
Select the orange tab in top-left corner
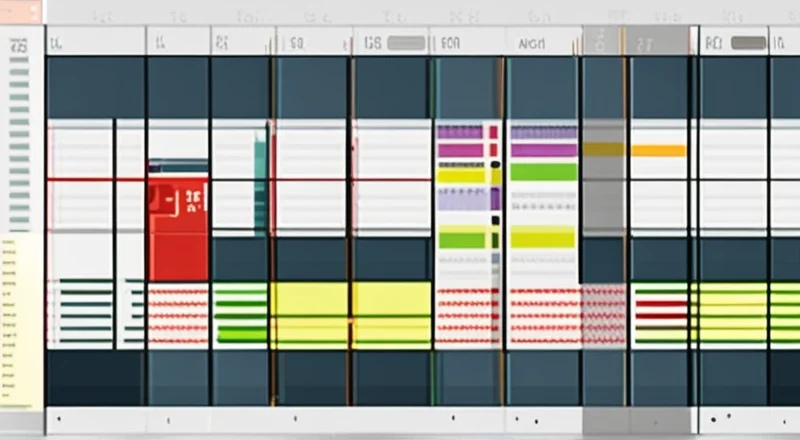click(20, 11)
